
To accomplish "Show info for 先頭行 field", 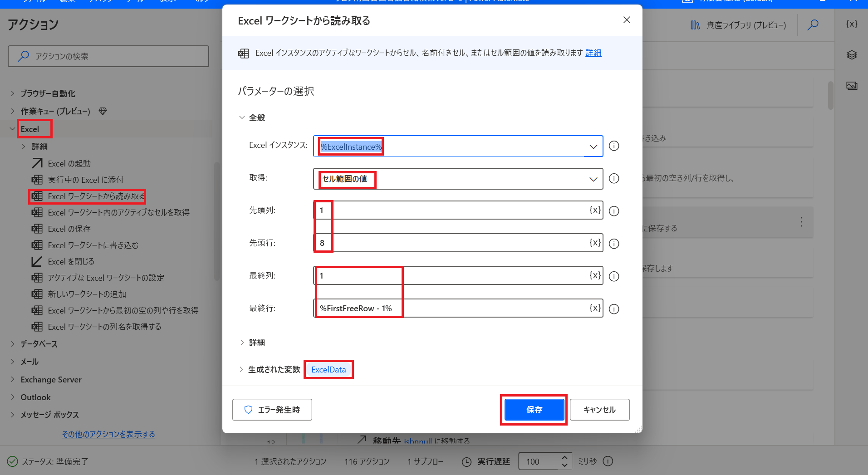I will coord(614,244).
